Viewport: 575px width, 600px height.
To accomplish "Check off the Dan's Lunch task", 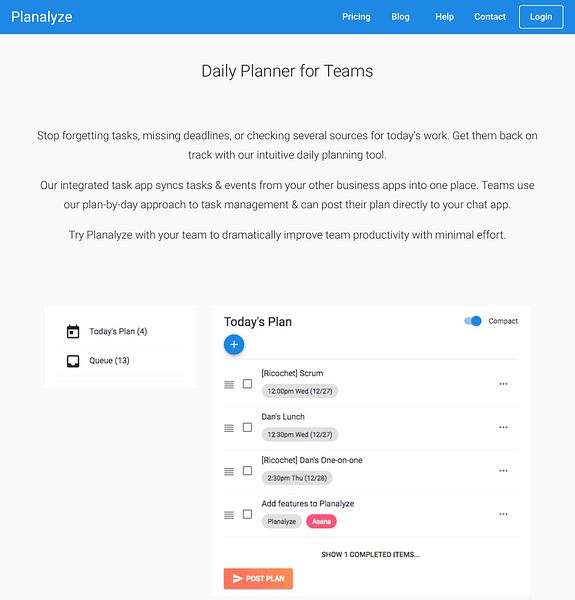I will pyautogui.click(x=248, y=427).
